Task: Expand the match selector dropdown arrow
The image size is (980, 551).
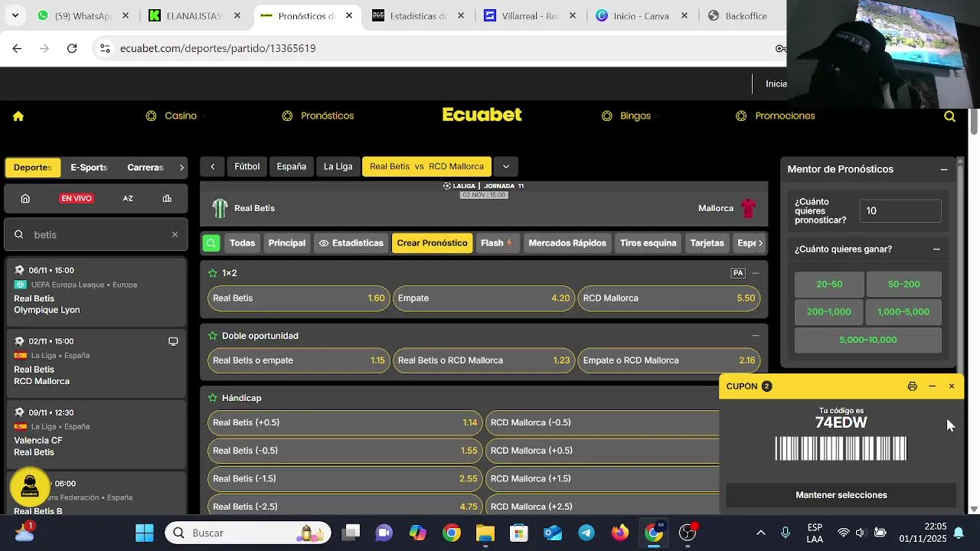Action: coord(505,166)
